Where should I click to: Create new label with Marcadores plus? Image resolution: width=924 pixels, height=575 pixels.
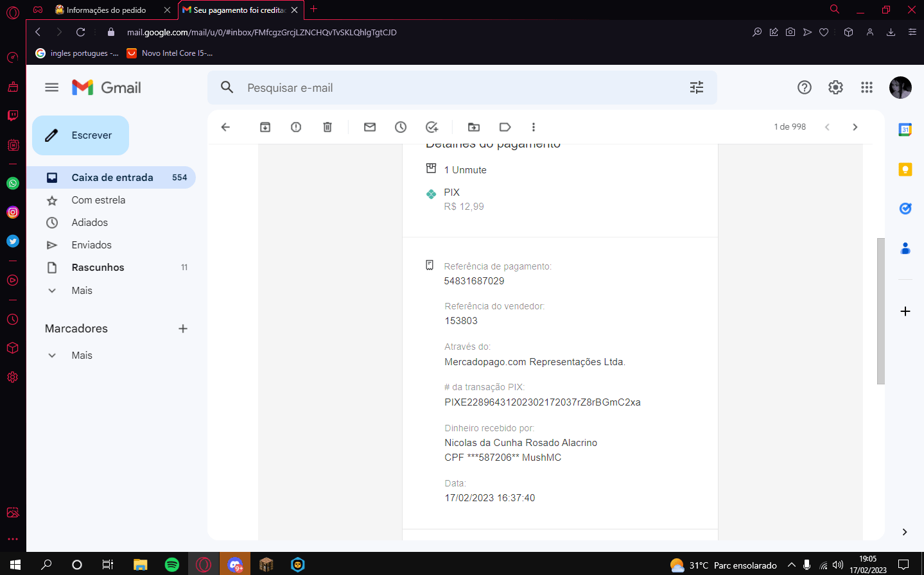[x=183, y=329]
